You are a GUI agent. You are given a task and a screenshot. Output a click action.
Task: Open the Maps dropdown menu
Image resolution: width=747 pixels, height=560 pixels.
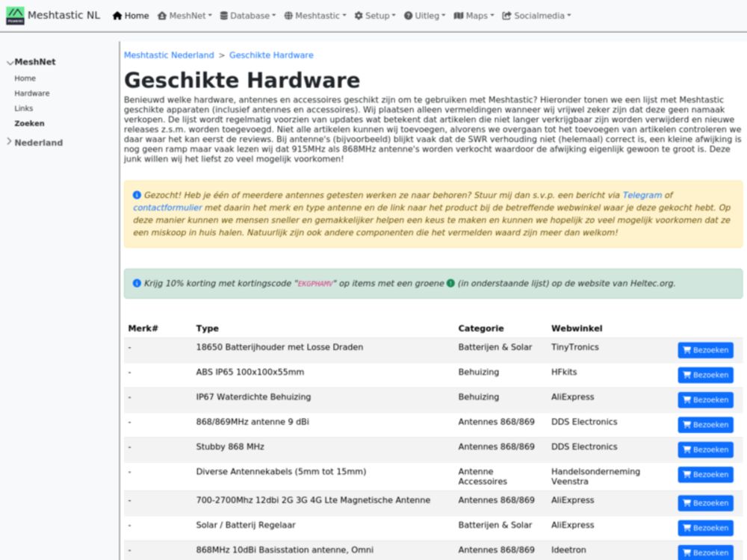coord(474,16)
